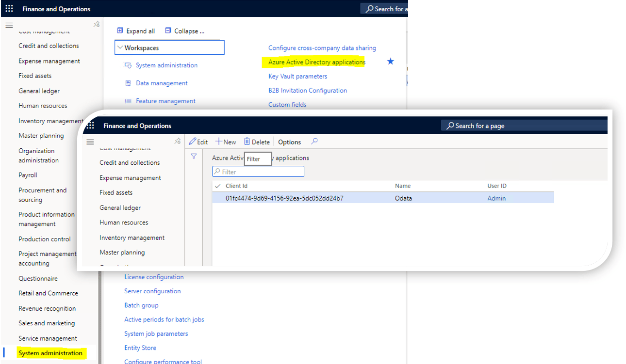Click the search box in back window header
The height and width of the screenshot is (364, 626).
point(384,9)
